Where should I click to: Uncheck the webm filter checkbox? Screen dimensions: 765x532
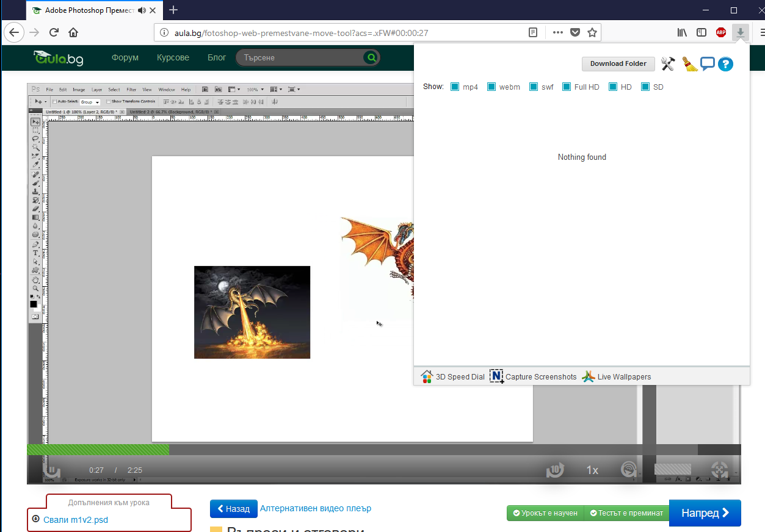click(491, 87)
